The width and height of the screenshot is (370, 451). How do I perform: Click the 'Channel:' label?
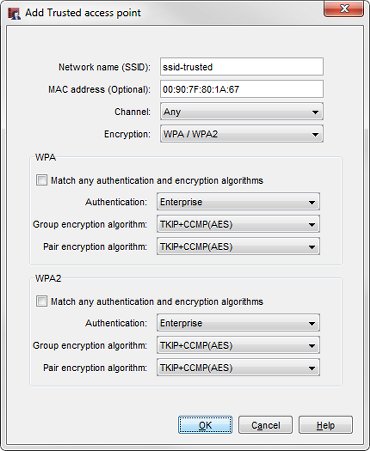pos(132,112)
